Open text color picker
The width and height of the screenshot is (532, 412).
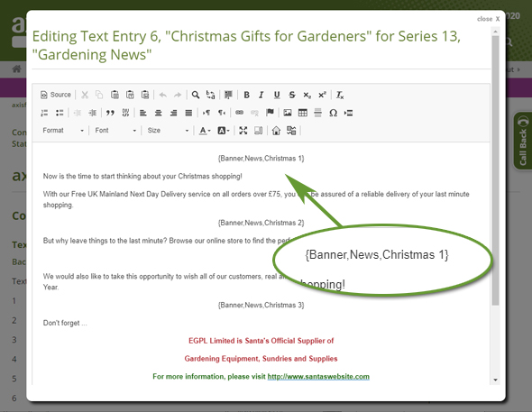pos(205,131)
